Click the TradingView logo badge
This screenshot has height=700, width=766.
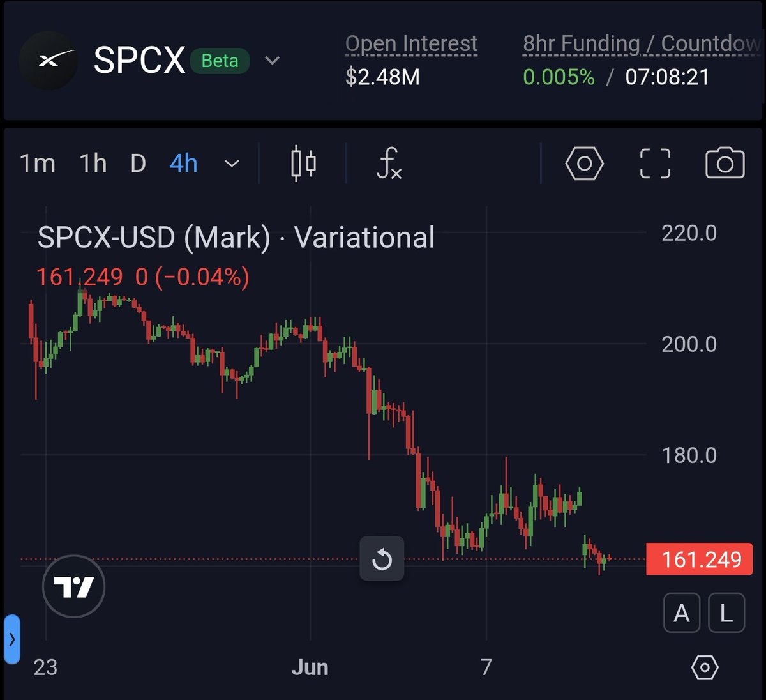tap(73, 586)
